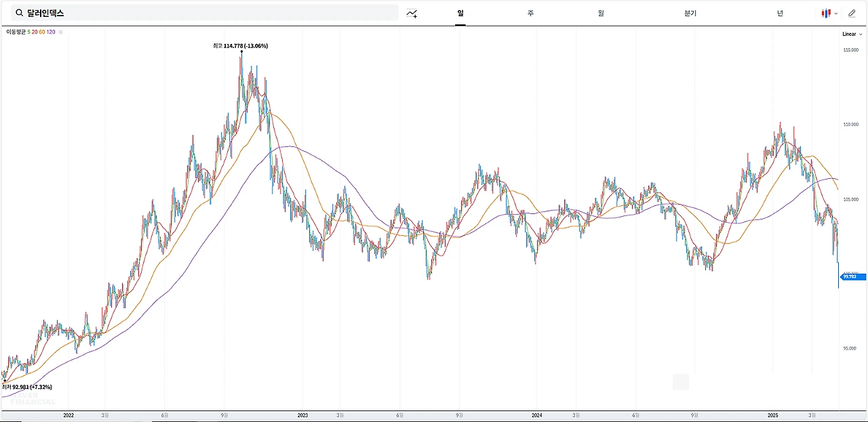The width and height of the screenshot is (868, 422).
Task: Open the candlestick chart type dropdown
Action: click(x=829, y=13)
